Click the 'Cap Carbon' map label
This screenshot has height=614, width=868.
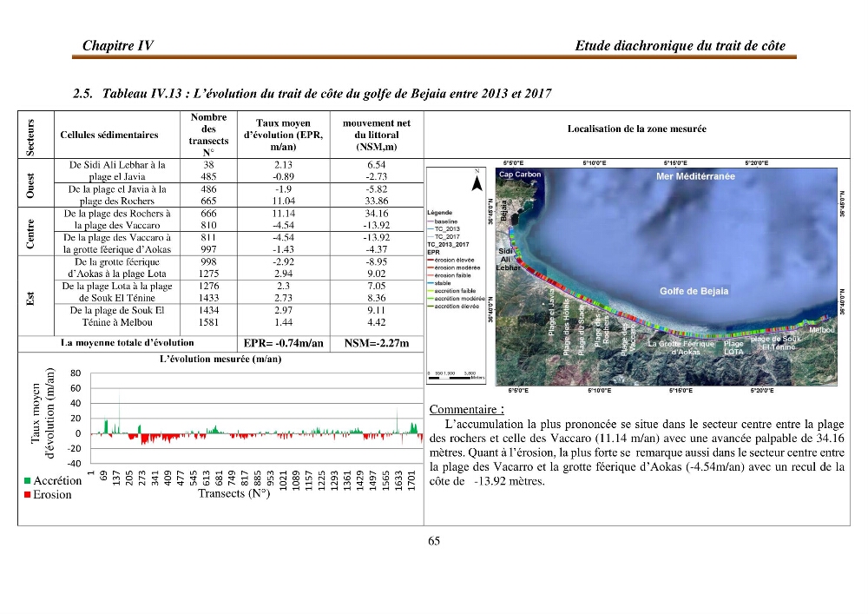520,175
